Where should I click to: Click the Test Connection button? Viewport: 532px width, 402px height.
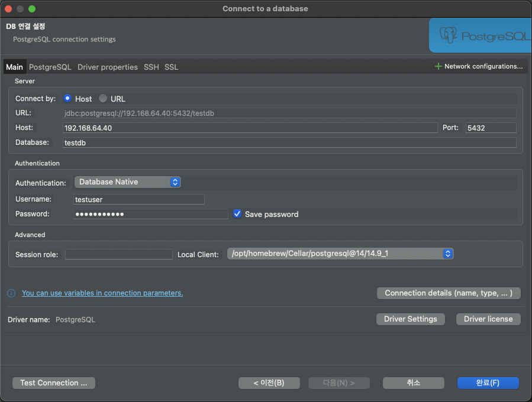(x=54, y=383)
